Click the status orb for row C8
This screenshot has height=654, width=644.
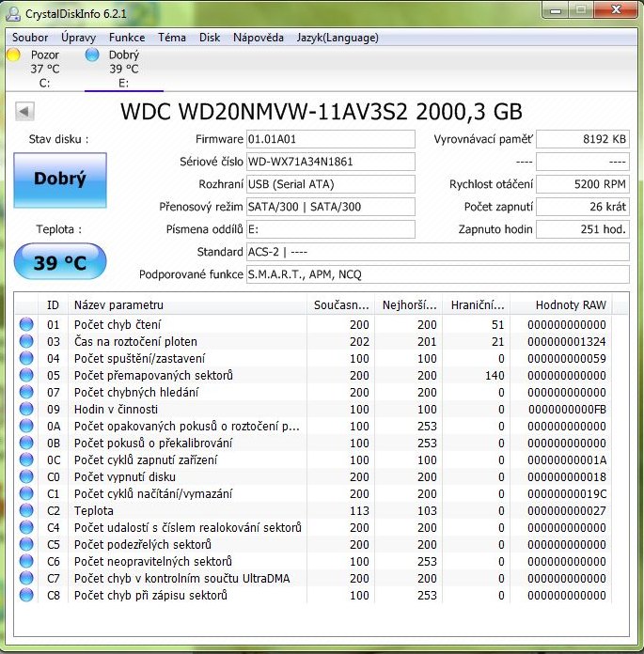click(26, 595)
